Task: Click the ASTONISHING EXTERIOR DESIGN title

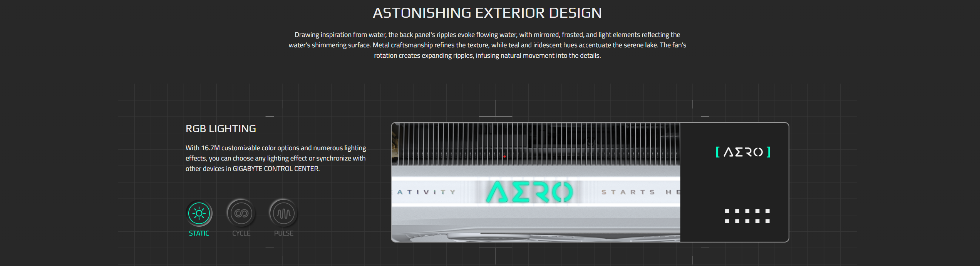Action: coord(487,13)
